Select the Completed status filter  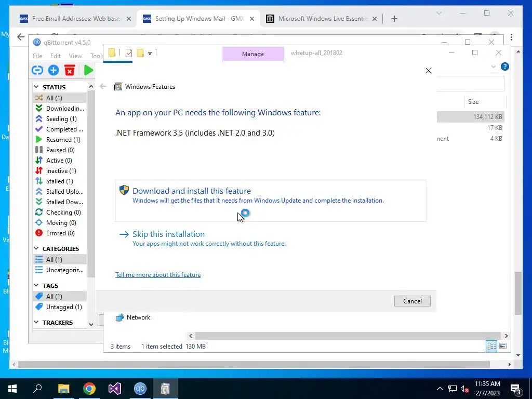(x=60, y=129)
